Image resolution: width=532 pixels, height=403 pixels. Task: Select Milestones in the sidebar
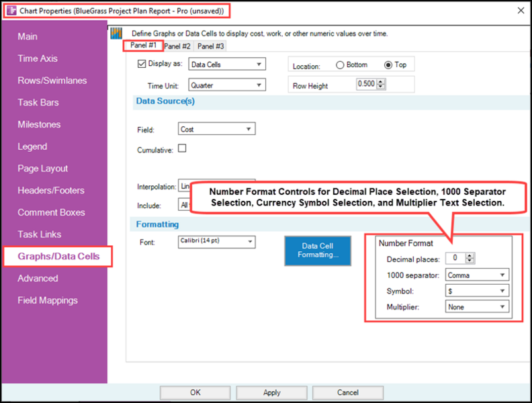[x=39, y=124]
